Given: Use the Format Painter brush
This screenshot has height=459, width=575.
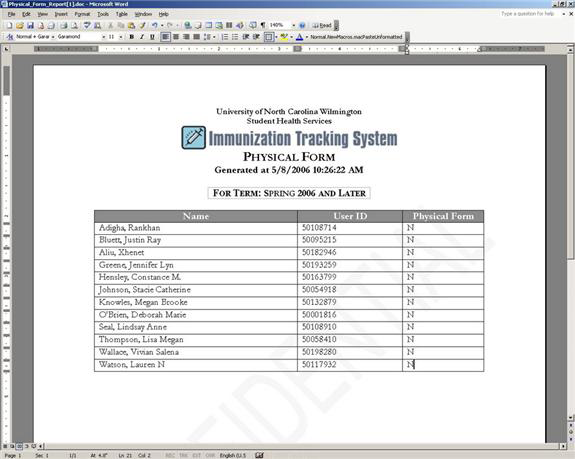Looking at the screenshot, I should click(142, 25).
